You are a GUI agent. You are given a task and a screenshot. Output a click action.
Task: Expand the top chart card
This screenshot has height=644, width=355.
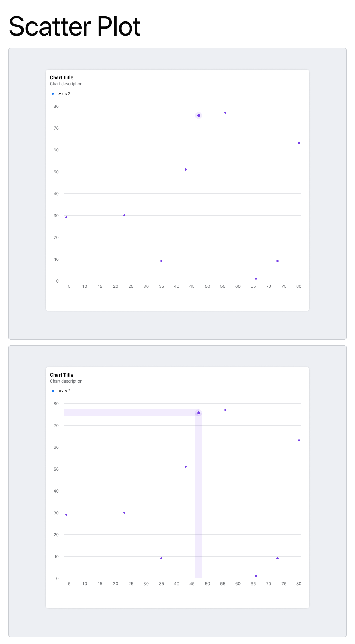177,191
